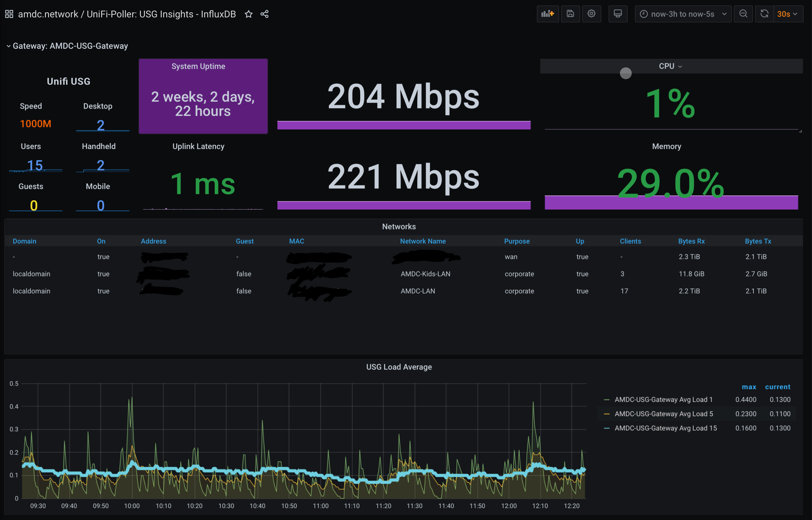The width and height of the screenshot is (812, 520).
Task: Open the CPU panel title menu
Action: tap(671, 66)
